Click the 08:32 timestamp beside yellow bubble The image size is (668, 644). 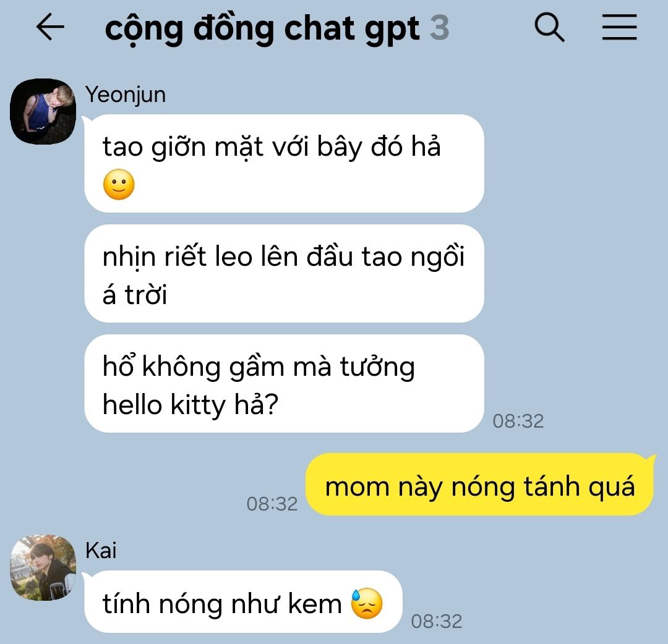(272, 504)
